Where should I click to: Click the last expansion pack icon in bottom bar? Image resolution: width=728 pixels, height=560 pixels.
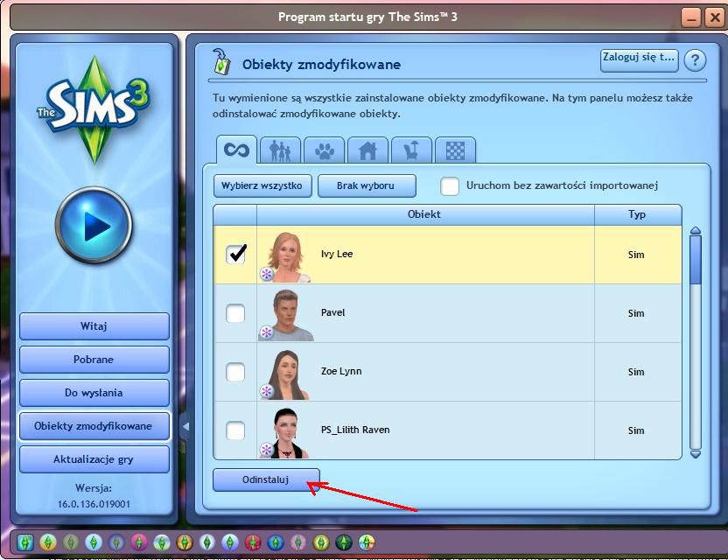pyautogui.click(x=367, y=542)
